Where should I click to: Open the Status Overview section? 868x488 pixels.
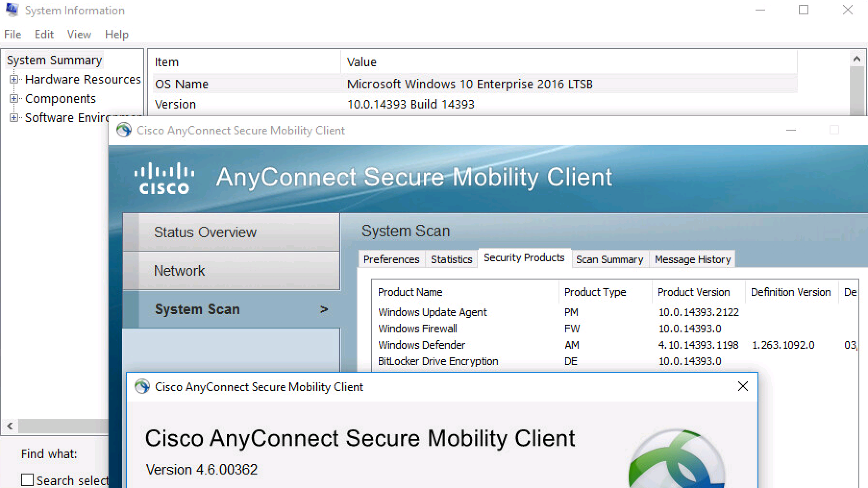pos(231,232)
